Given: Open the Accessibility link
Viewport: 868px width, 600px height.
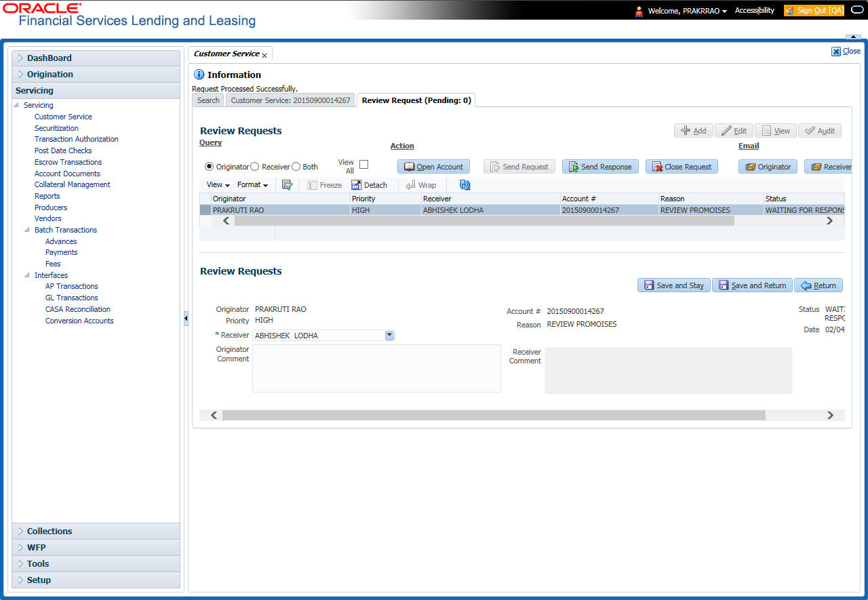Looking at the screenshot, I should click(755, 11).
